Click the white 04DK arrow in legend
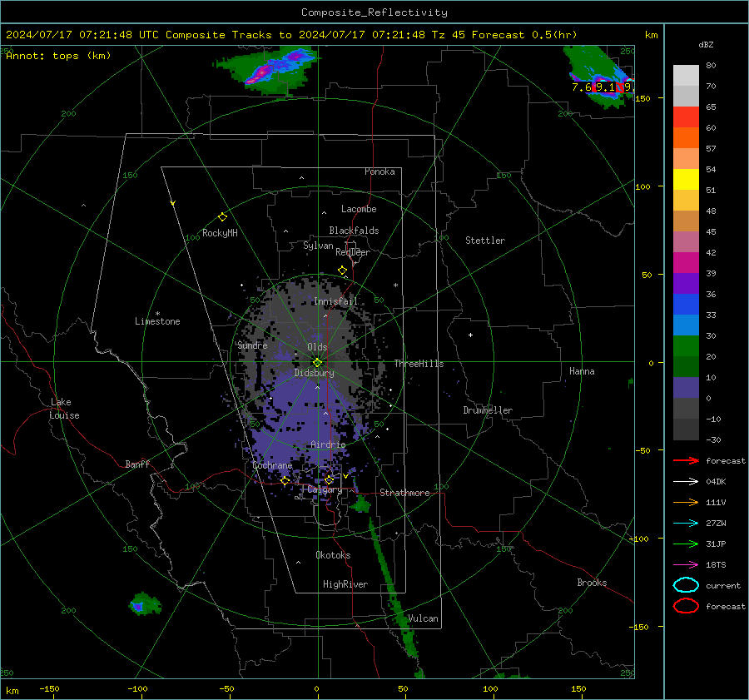Screen dimensions: 749x700 686,481
